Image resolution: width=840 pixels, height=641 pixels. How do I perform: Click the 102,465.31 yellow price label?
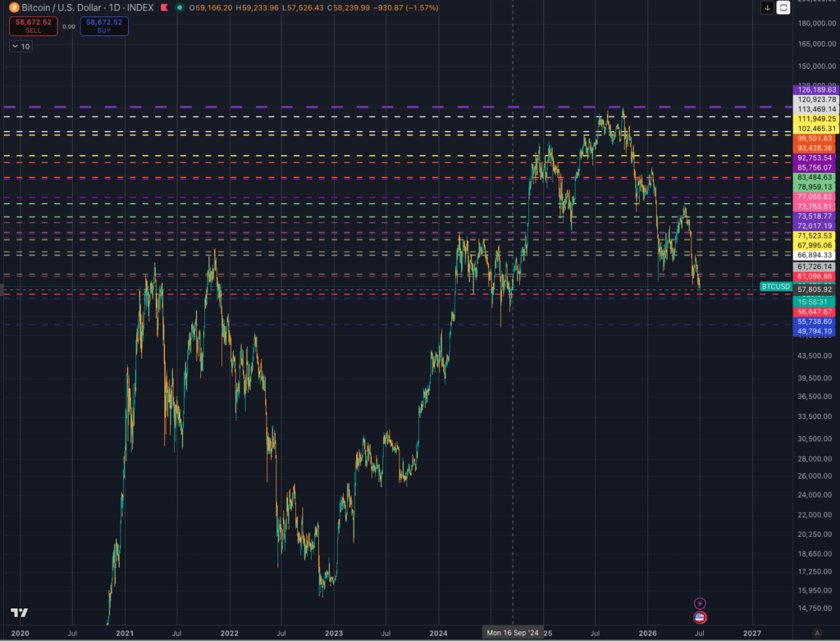(x=816, y=129)
